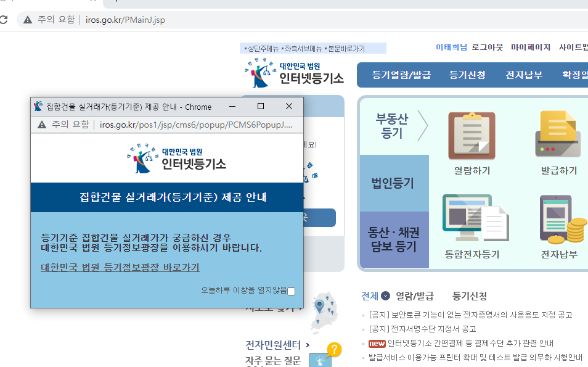This screenshot has height=367, width=588.
Task: Check 오늘하루 이창을 열지않음 checkbox
Action: pos(292,291)
